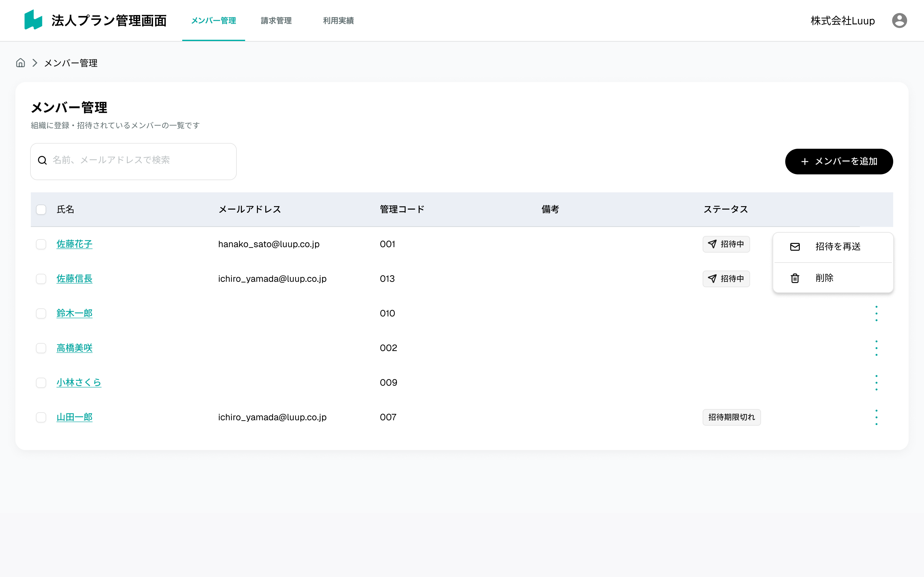The image size is (924, 577).
Task: Open the kebab menu for 鈴木一郎
Action: click(877, 313)
